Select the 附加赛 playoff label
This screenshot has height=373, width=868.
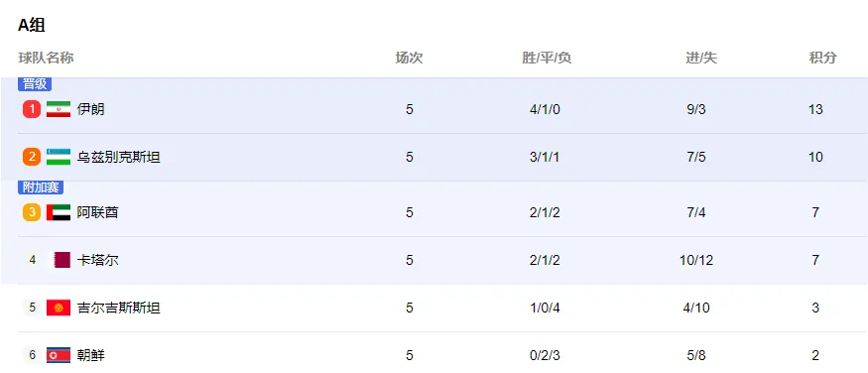pyautogui.click(x=41, y=187)
